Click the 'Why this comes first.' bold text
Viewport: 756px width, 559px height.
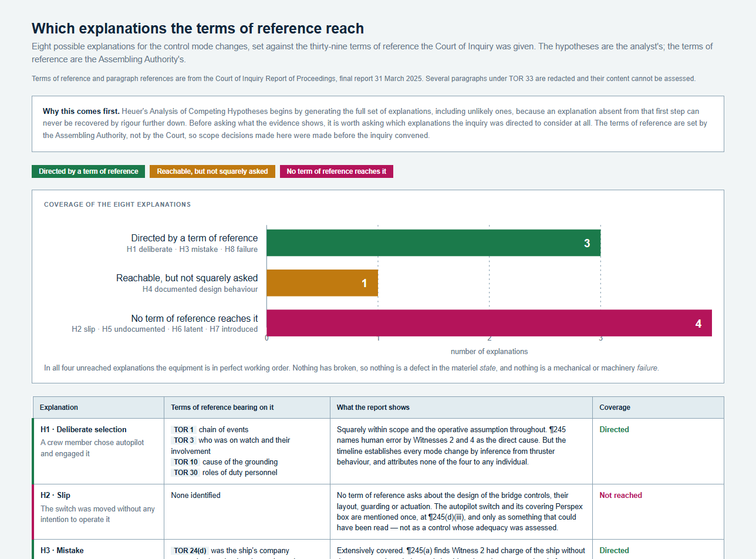tap(81, 112)
